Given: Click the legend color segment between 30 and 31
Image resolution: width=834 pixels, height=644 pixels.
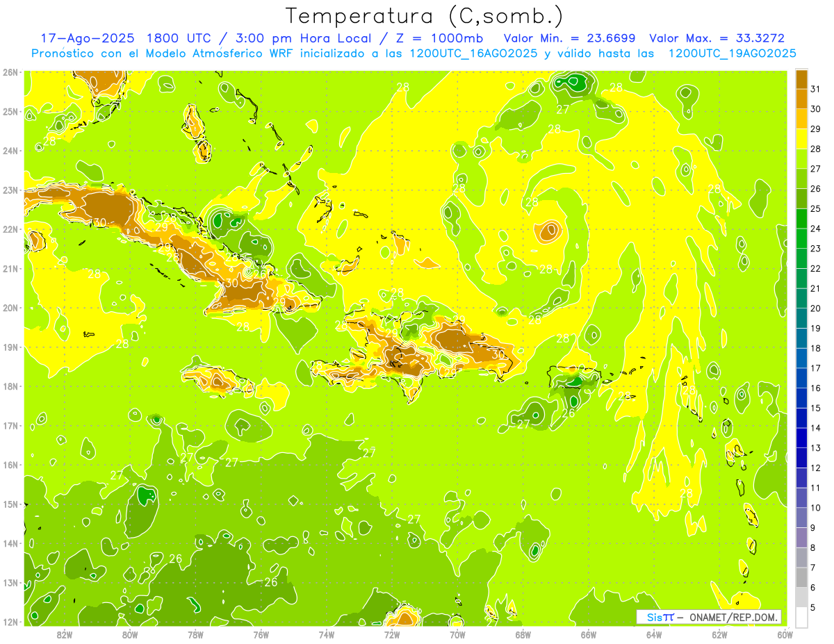Looking at the screenshot, I should click(x=801, y=98).
